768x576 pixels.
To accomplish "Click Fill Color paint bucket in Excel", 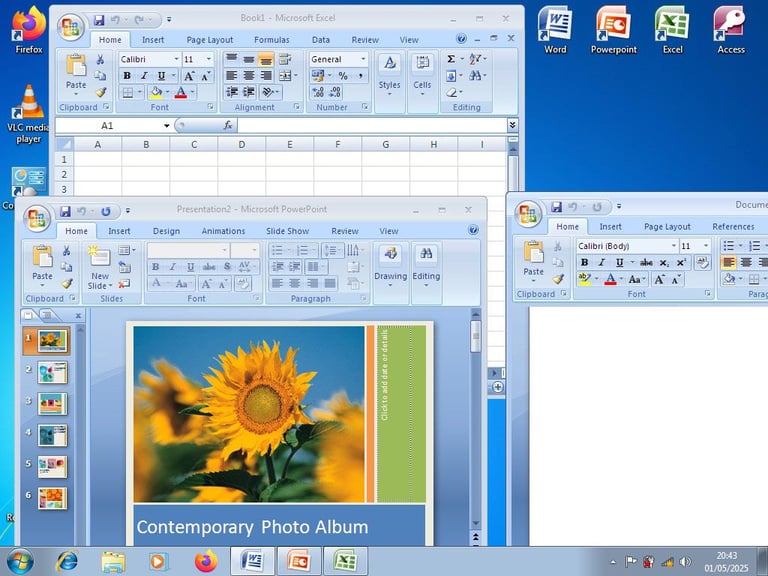I will 156,92.
